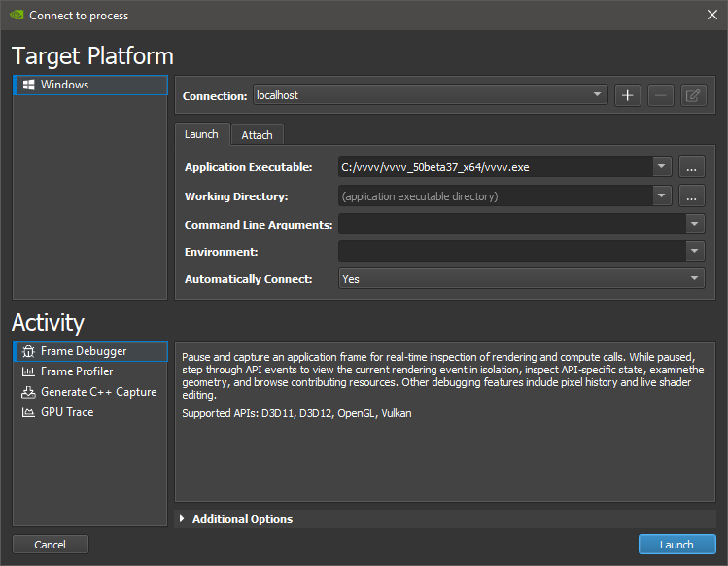Click the NVIDIA logo in the title bar
Image resolution: width=728 pixels, height=566 pixels.
(17, 15)
